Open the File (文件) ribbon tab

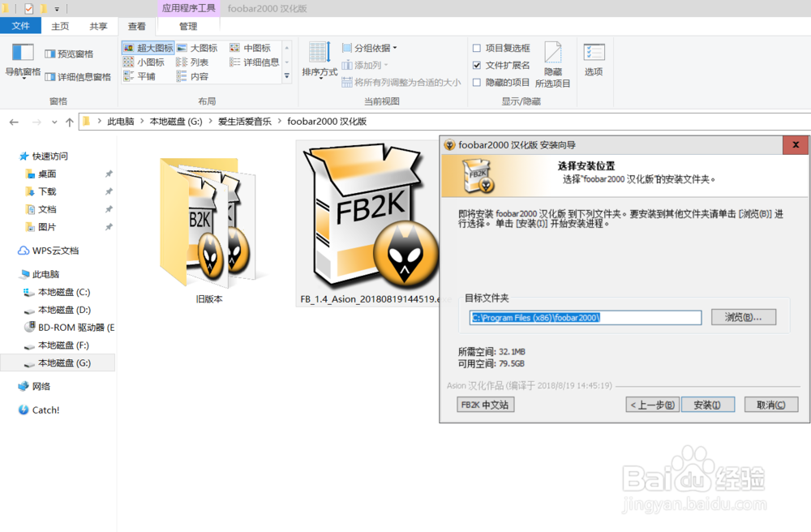coord(21,26)
